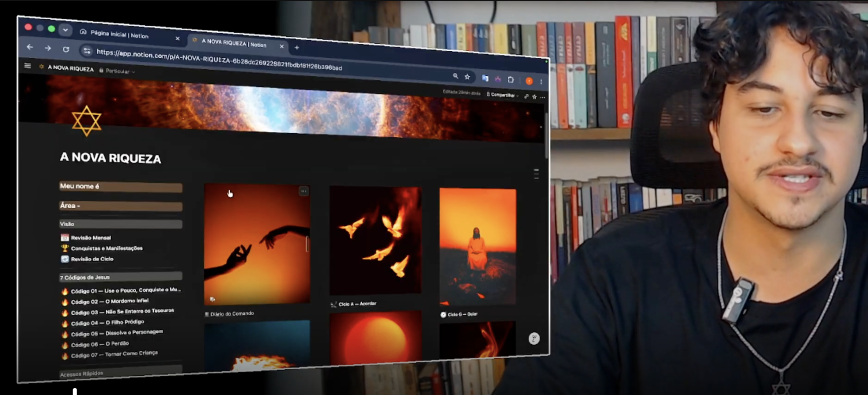Click the magnifier zoom icon in address bar
Image resolution: width=868 pixels, height=395 pixels.
coord(456,76)
